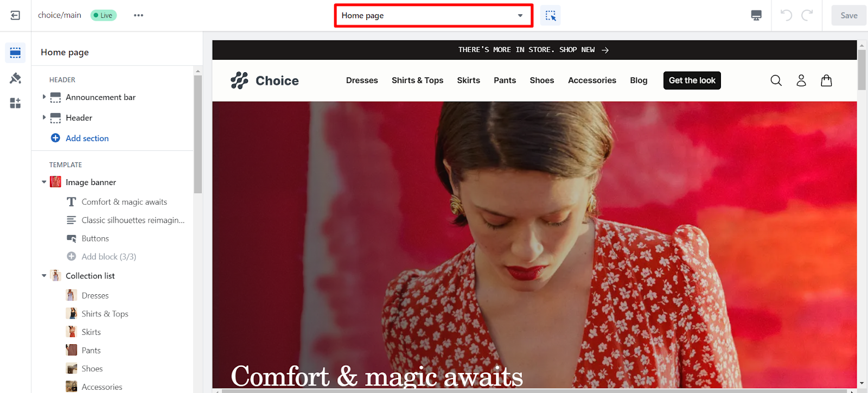Click the Add section link
This screenshot has height=393, width=868.
pyautogui.click(x=87, y=138)
